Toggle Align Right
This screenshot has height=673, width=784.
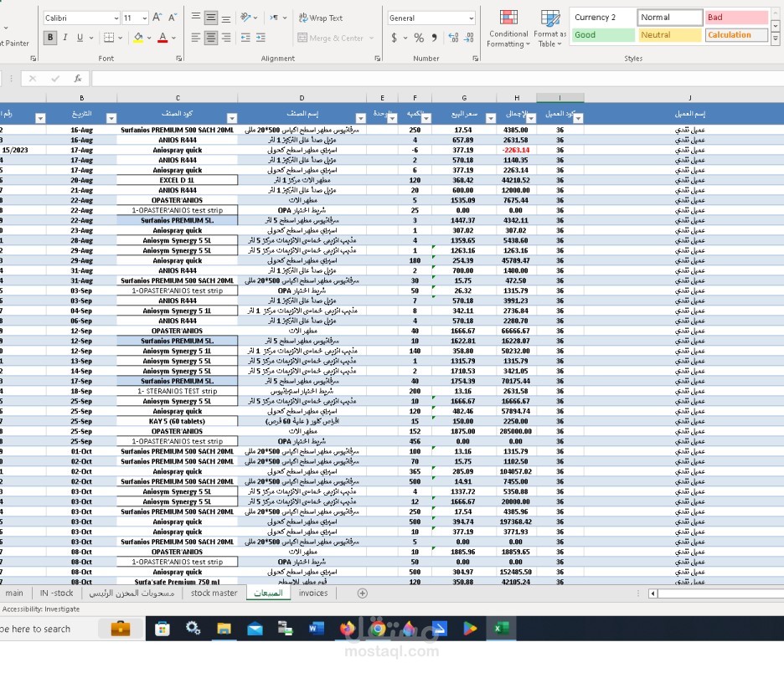(x=226, y=38)
